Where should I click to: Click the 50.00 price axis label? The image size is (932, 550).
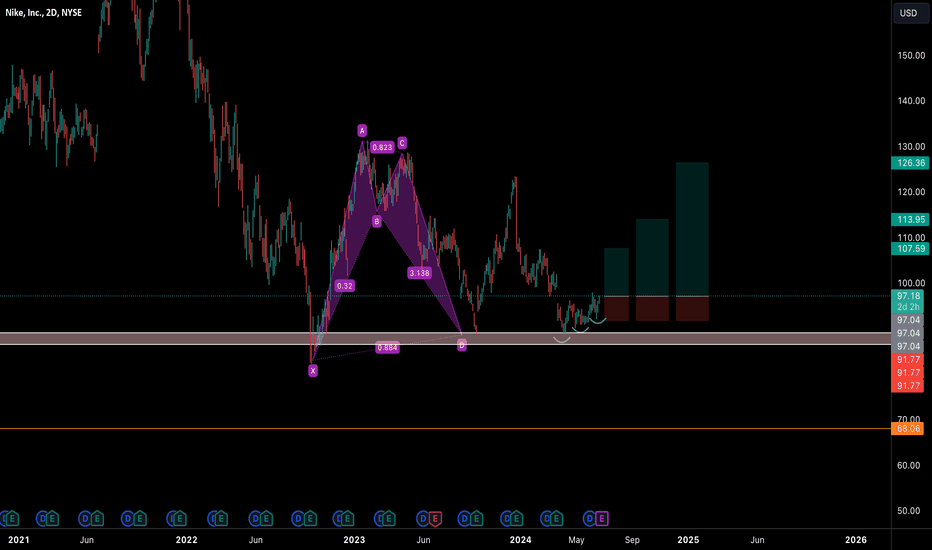point(911,511)
